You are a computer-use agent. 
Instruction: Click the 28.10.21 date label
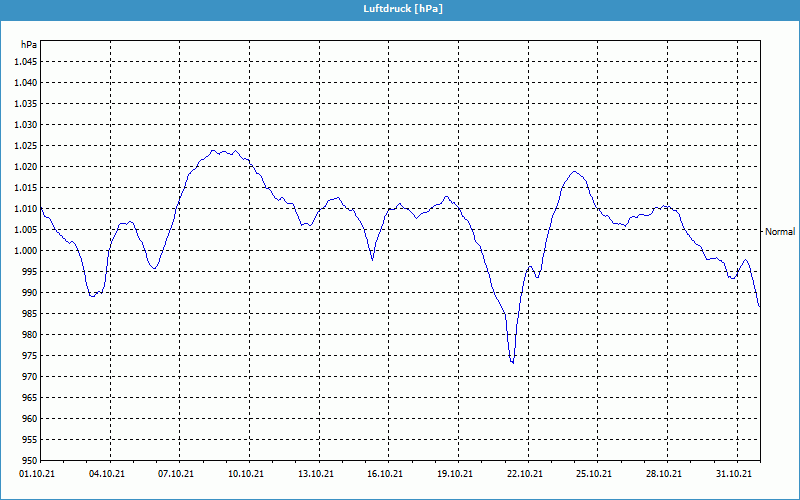tap(663, 474)
